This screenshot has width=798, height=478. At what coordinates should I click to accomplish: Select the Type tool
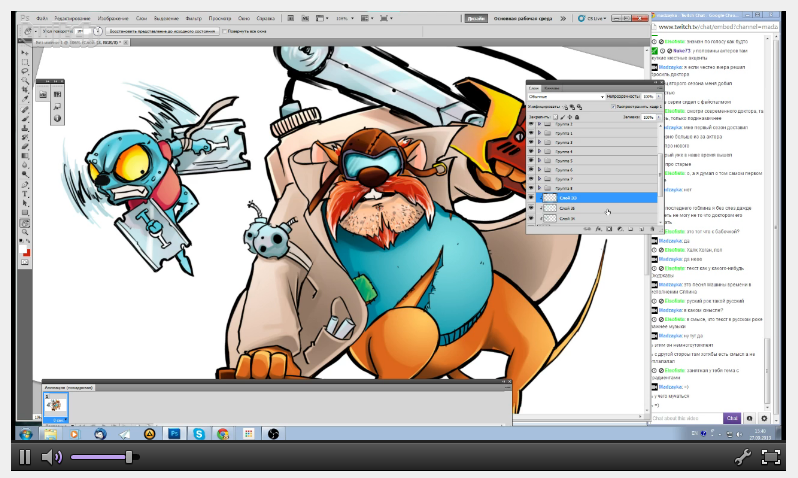(24, 194)
